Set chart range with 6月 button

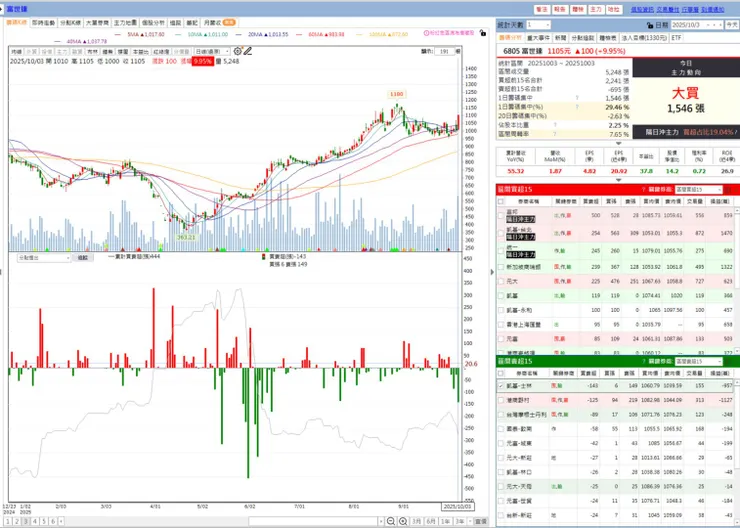430,521
